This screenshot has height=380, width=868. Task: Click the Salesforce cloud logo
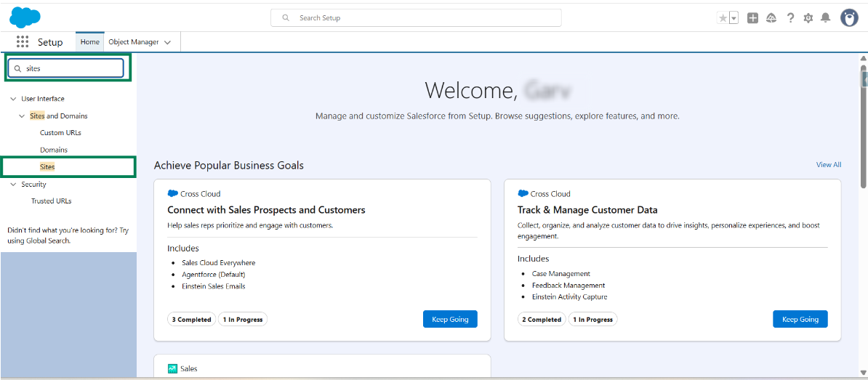click(x=25, y=17)
